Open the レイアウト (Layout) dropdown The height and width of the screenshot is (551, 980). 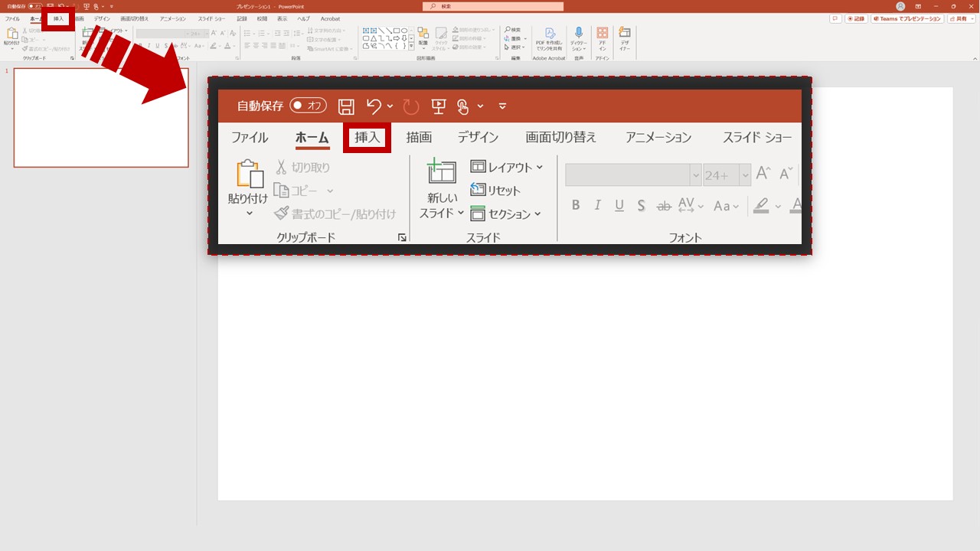click(507, 167)
